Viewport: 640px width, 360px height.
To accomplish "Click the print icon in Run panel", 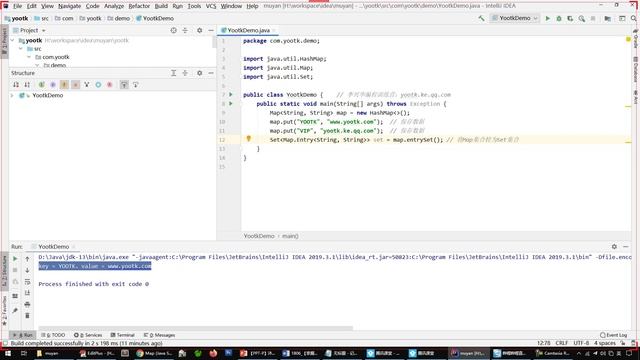I will pyautogui.click(x=27, y=304).
